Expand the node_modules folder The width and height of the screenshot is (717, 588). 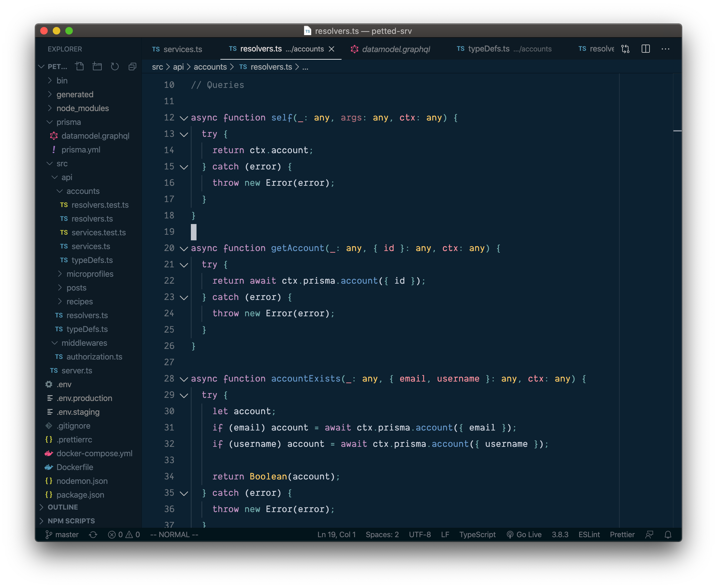89,108
